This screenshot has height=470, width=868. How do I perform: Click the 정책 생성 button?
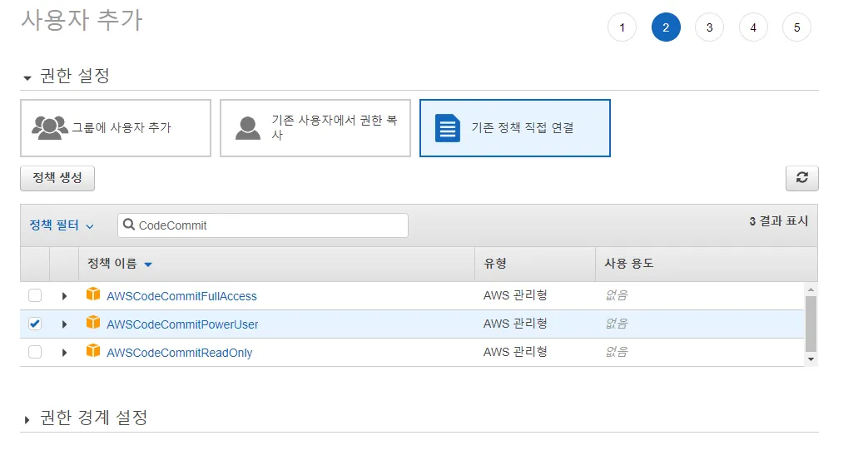57,178
